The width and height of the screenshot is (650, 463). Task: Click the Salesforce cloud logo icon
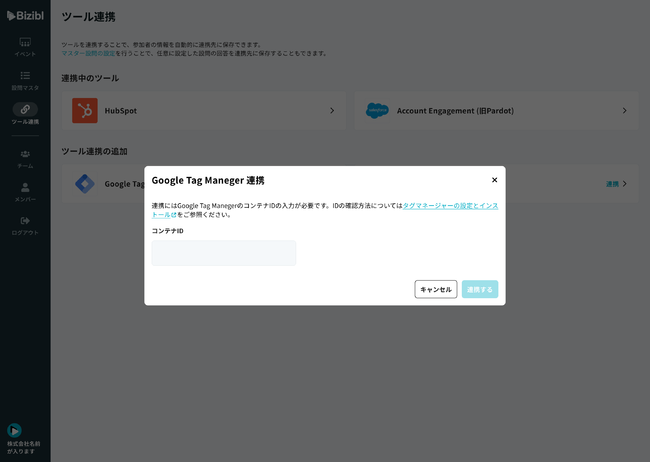[377, 110]
